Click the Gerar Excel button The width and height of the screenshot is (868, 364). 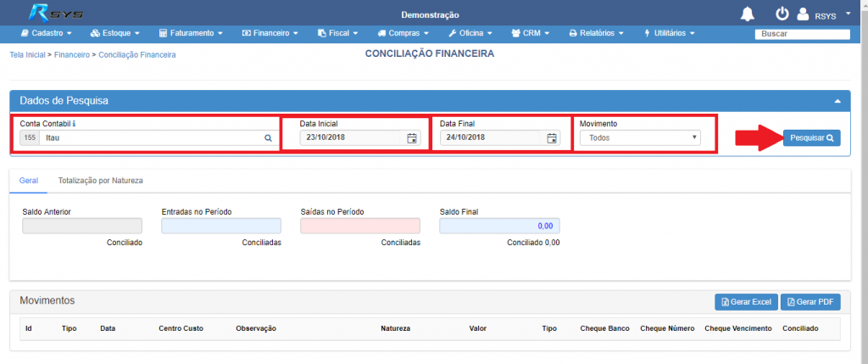[x=745, y=302]
